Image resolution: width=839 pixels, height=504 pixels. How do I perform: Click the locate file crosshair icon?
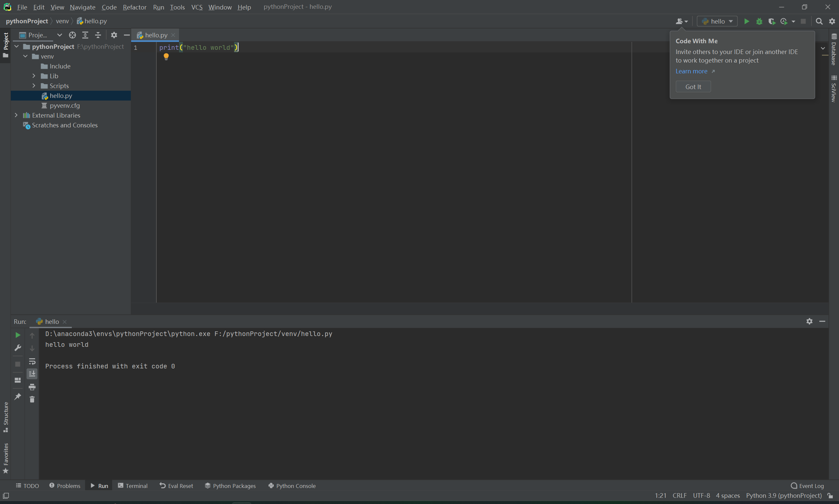[x=72, y=35]
